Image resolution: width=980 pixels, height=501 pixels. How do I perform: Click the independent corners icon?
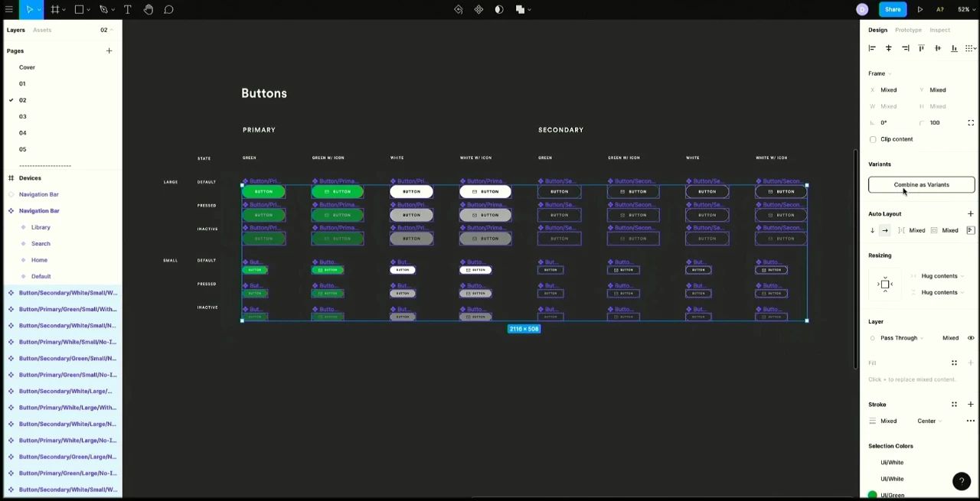pyautogui.click(x=971, y=122)
